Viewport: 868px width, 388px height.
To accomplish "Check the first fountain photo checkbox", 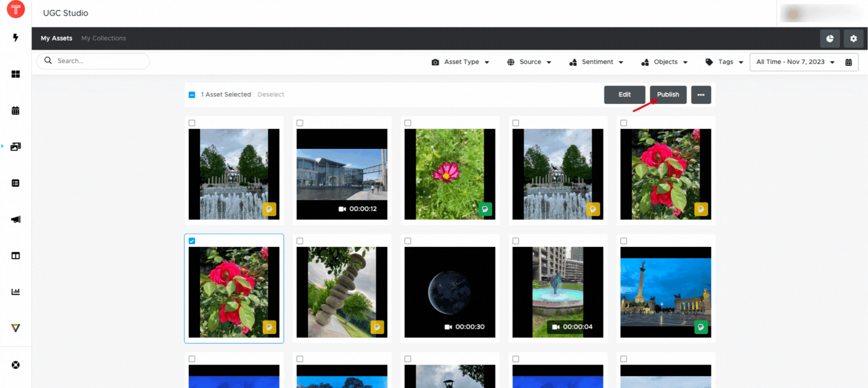I will coord(192,123).
